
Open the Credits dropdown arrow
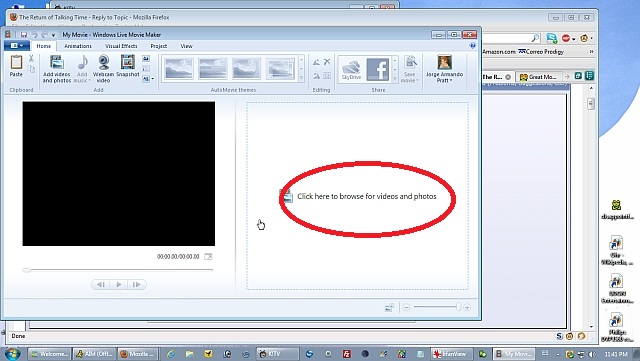153,79
